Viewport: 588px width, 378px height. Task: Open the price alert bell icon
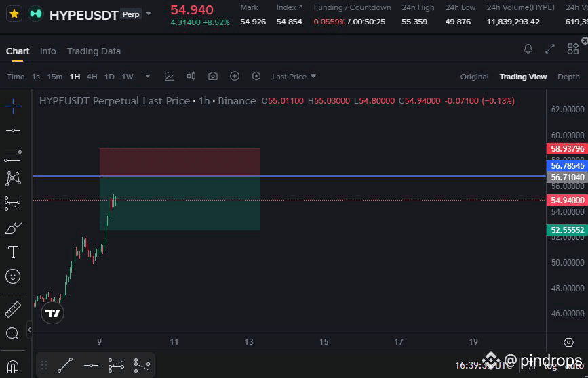point(528,48)
